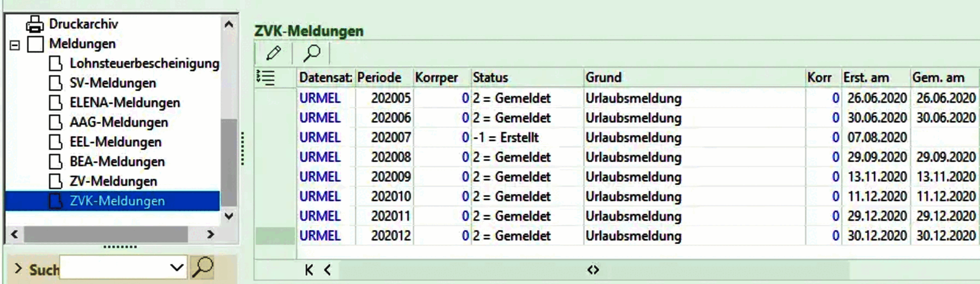Image resolution: width=980 pixels, height=284 pixels.
Task: Open the column list icon beside Datensatz
Action: click(265, 78)
